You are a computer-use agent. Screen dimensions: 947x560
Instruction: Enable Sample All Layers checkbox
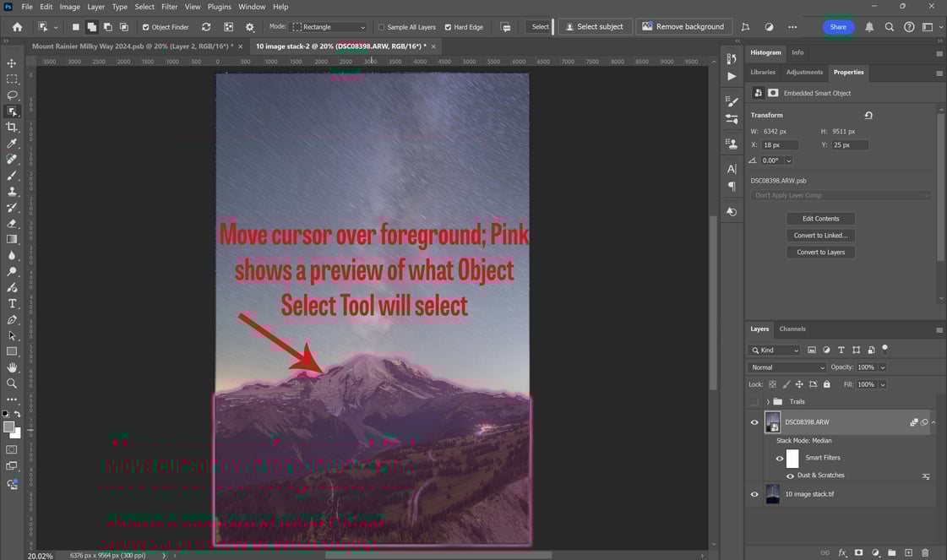381,27
